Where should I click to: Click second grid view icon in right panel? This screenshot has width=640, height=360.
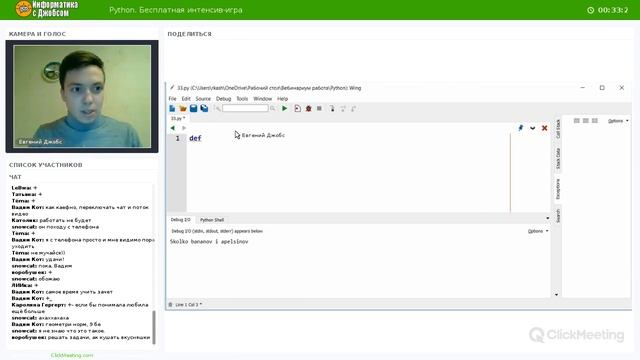click(586, 121)
